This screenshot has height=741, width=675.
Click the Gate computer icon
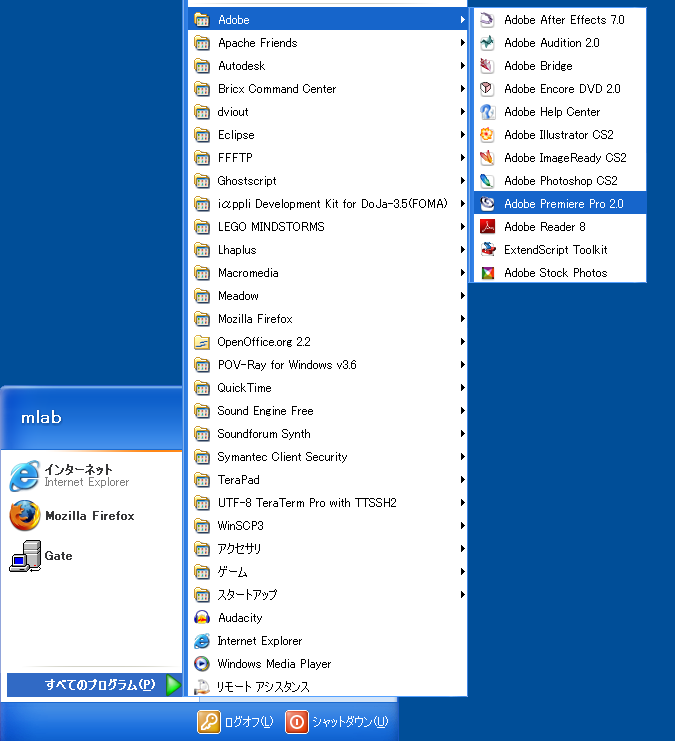[25, 556]
